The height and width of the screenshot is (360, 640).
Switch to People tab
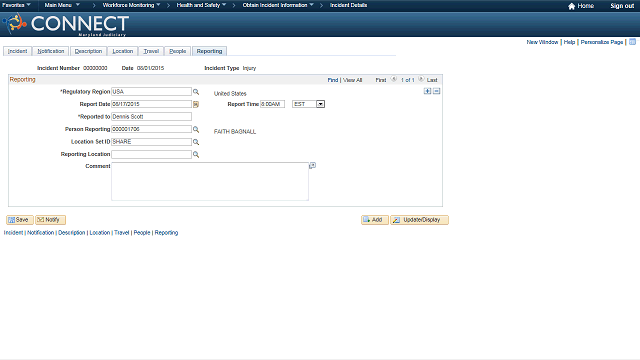178,51
